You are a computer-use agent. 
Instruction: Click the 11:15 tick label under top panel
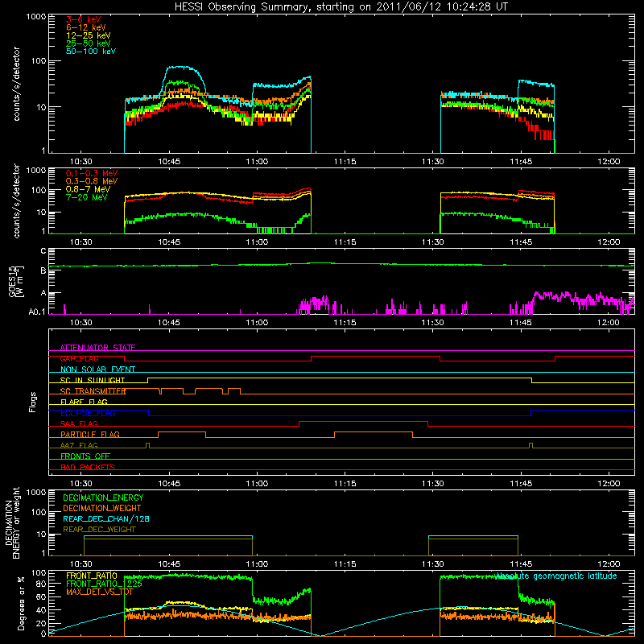[345, 162]
